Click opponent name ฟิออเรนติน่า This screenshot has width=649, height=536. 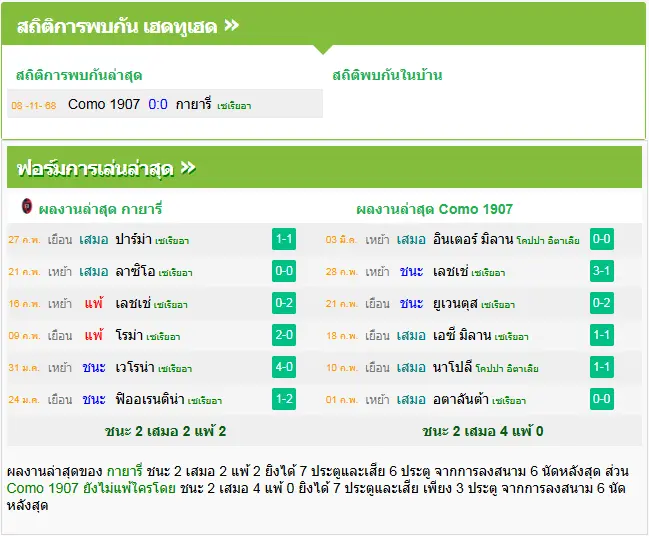click(150, 399)
